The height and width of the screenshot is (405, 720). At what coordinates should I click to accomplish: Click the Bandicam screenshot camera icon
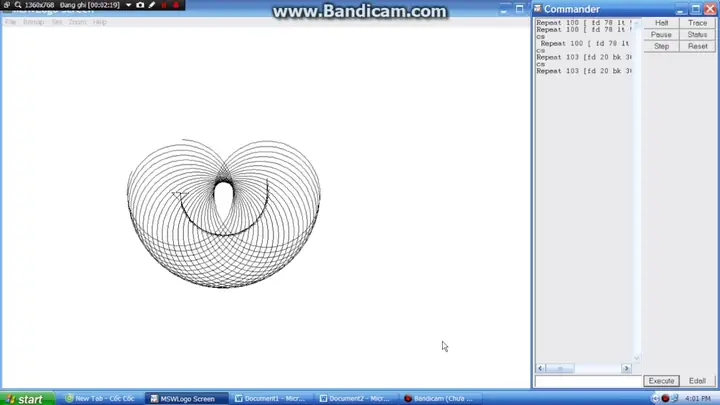[x=140, y=5]
